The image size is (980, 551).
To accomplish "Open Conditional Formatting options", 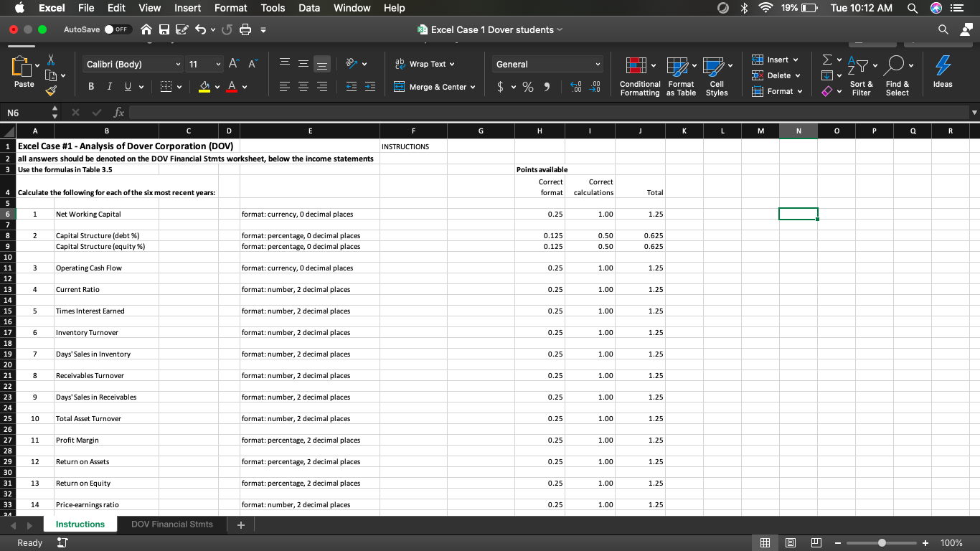I will [x=639, y=75].
